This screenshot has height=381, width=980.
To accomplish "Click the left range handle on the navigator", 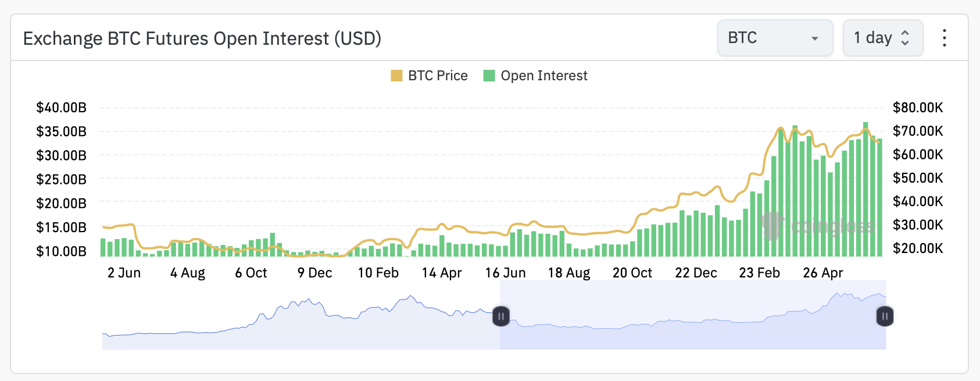I will coord(501,316).
